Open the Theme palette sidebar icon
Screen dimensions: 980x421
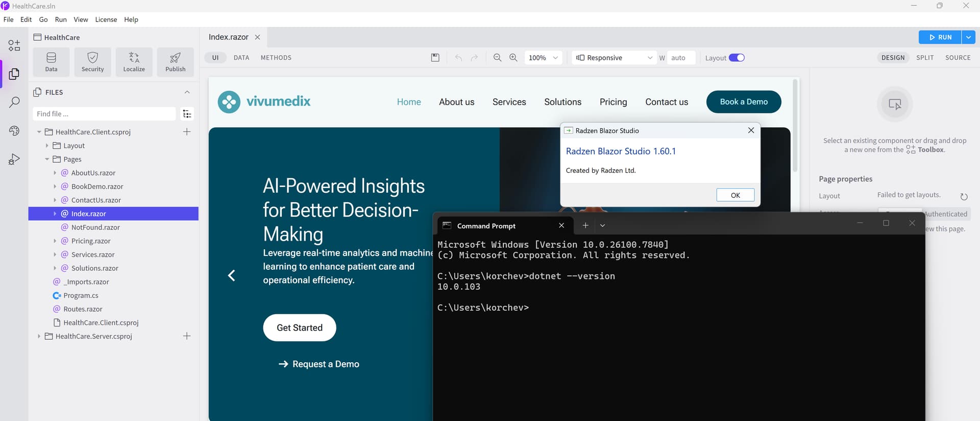point(14,131)
